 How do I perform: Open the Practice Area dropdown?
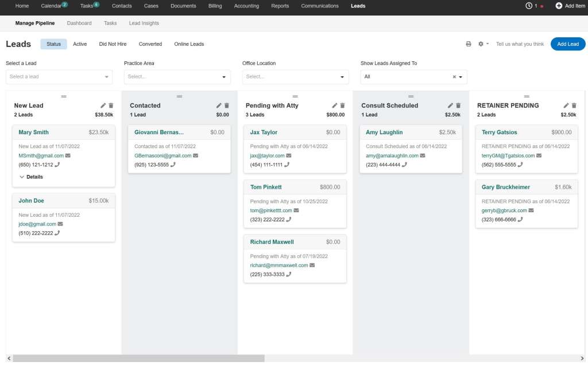177,76
